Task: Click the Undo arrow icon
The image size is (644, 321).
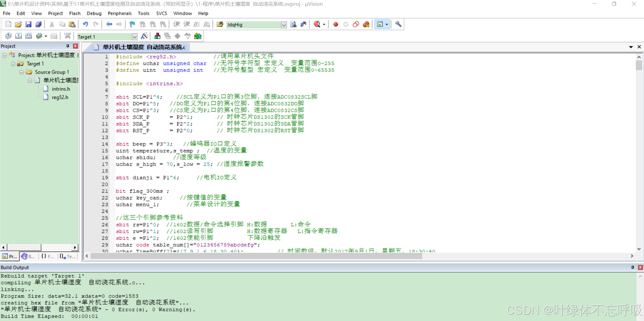Action: (x=85, y=25)
